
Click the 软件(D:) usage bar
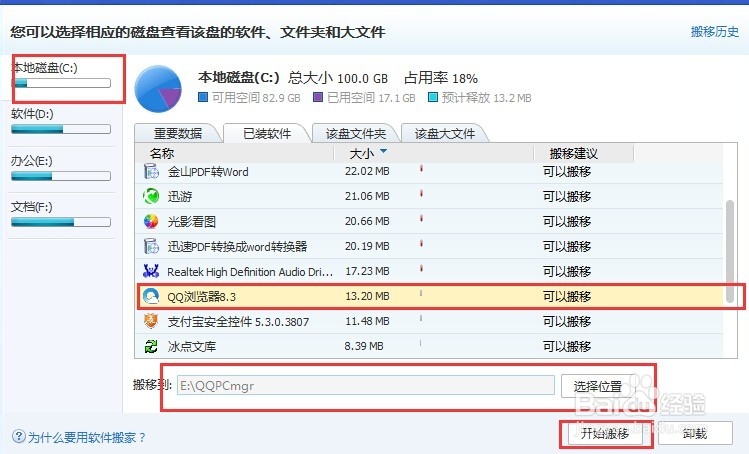(x=61, y=129)
